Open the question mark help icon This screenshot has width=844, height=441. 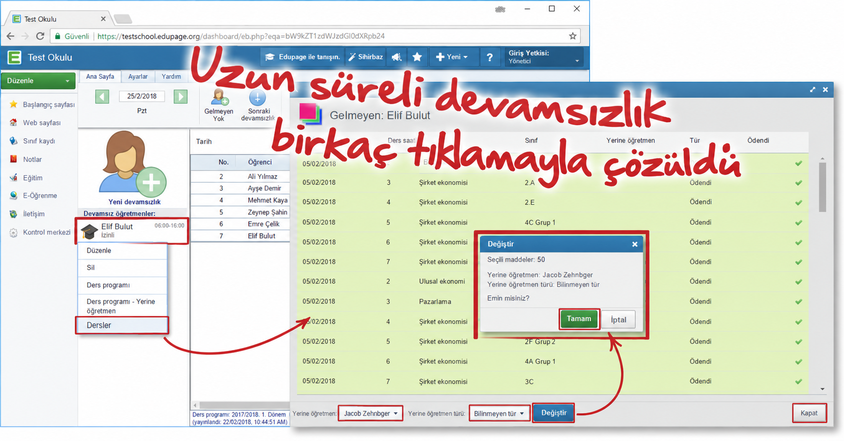[489, 57]
